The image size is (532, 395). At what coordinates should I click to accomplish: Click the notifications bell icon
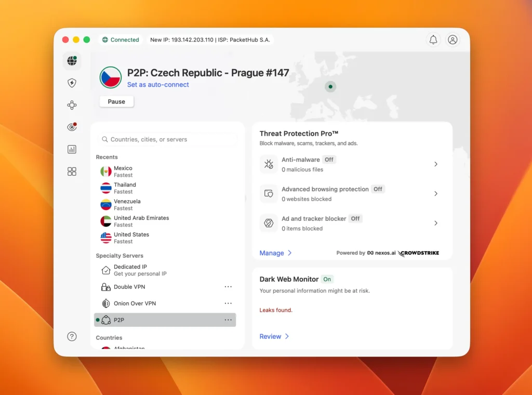pyautogui.click(x=433, y=40)
